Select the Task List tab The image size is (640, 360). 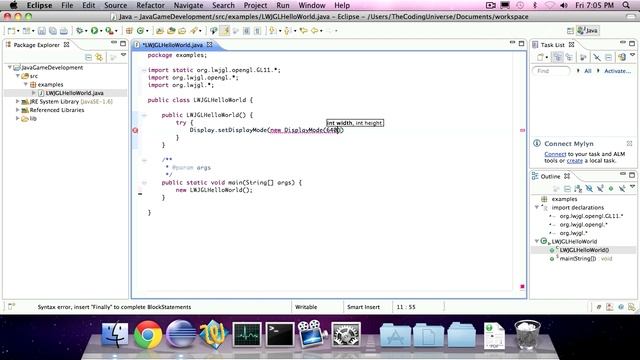pyautogui.click(x=552, y=45)
